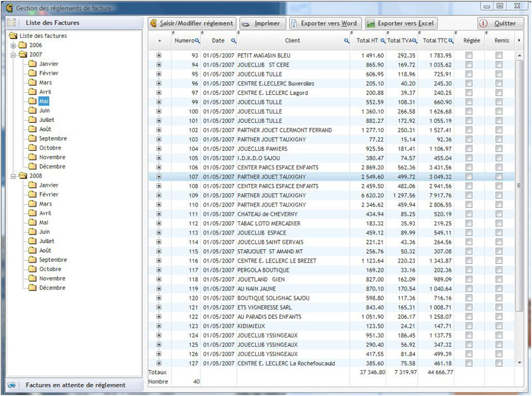This screenshot has height=396, width=532.
Task: Expand details of invoice 100 row
Action: click(x=159, y=111)
